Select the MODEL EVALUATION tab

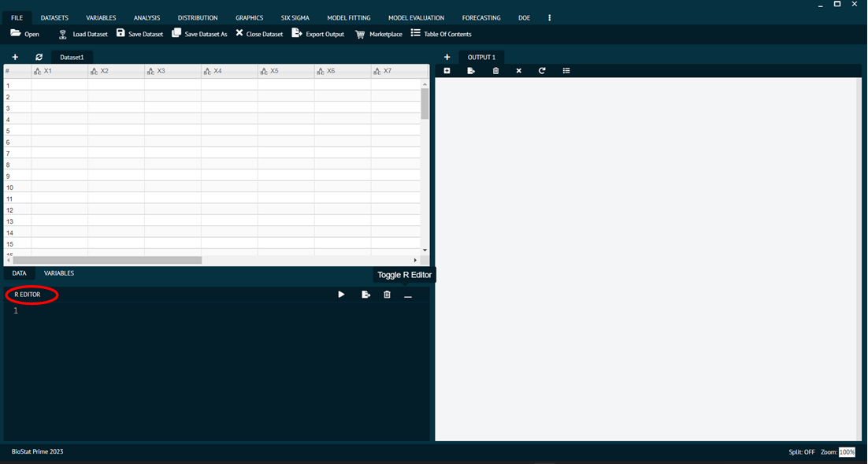417,17
